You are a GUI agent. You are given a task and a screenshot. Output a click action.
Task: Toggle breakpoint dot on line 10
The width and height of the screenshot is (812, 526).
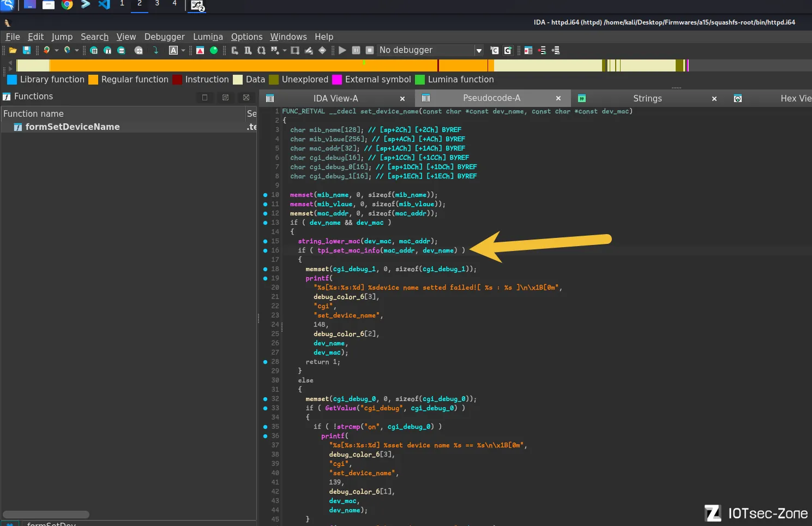pos(266,195)
